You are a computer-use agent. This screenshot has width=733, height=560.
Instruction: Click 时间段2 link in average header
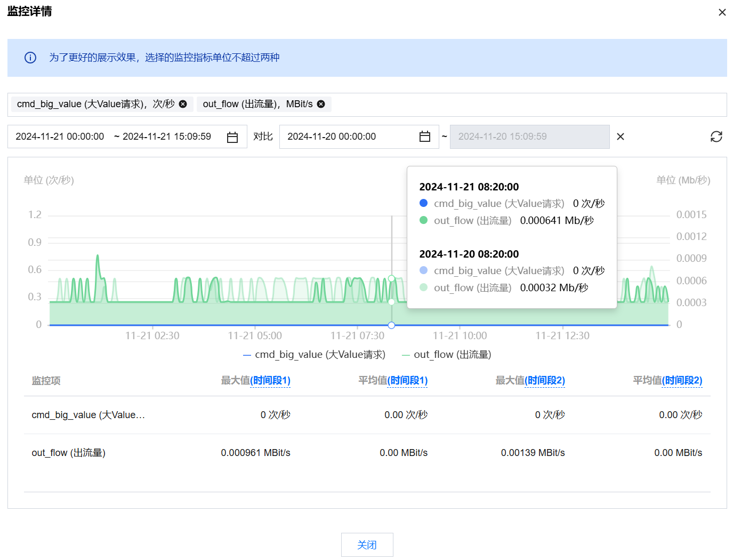point(682,380)
